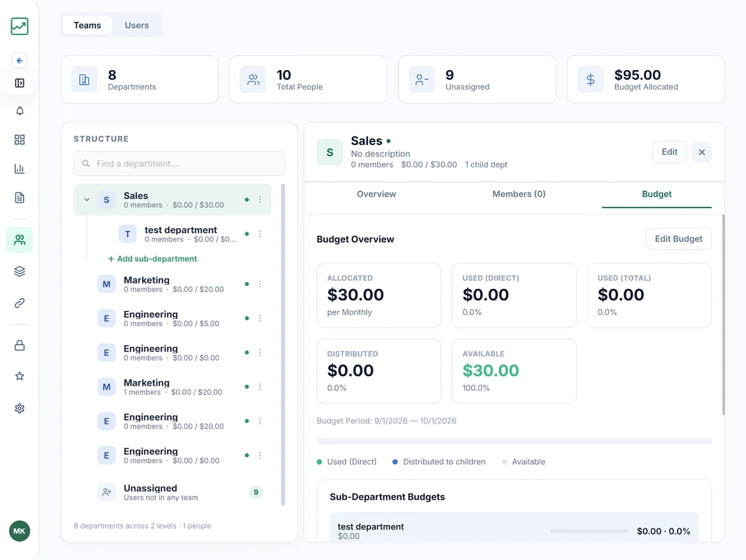Open the lock security icon
The width and height of the screenshot is (746, 560).
(20, 345)
